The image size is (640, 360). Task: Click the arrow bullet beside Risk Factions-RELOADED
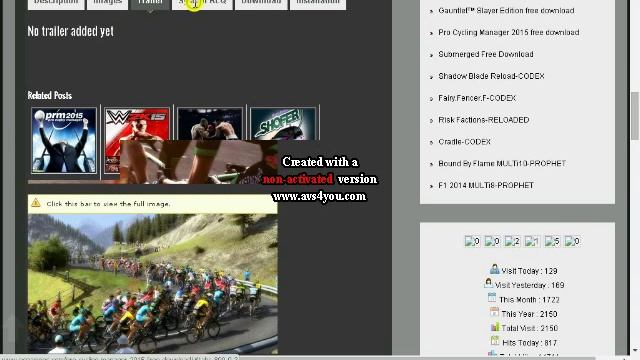click(431, 121)
